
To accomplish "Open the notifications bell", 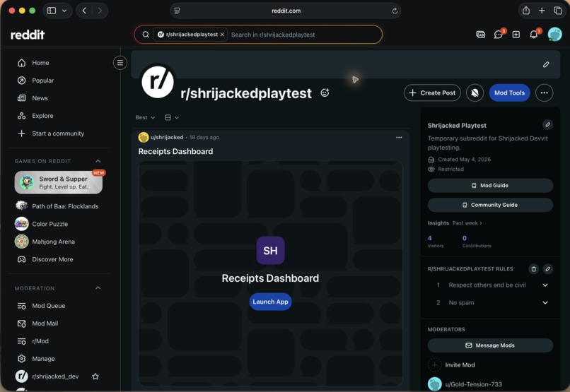I will [533, 35].
